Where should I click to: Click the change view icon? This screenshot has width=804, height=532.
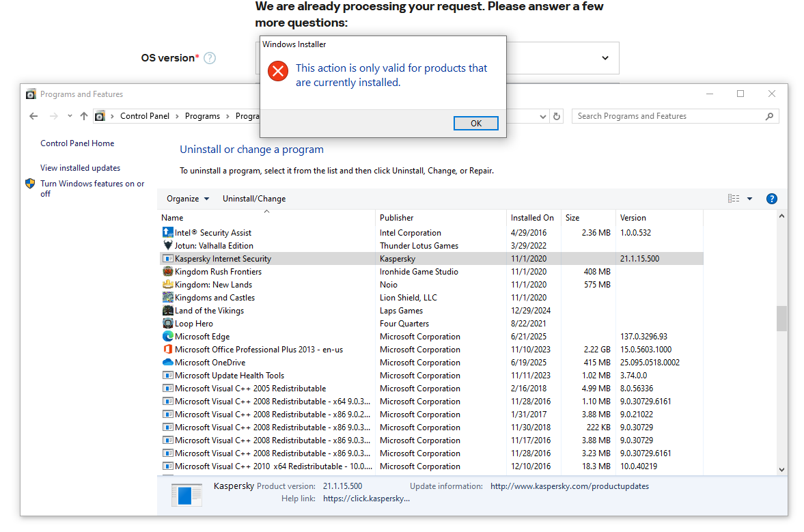point(734,199)
